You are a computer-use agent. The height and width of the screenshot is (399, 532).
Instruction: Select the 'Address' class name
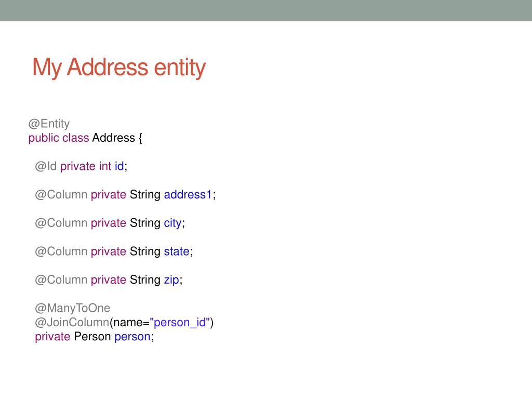[x=114, y=138]
